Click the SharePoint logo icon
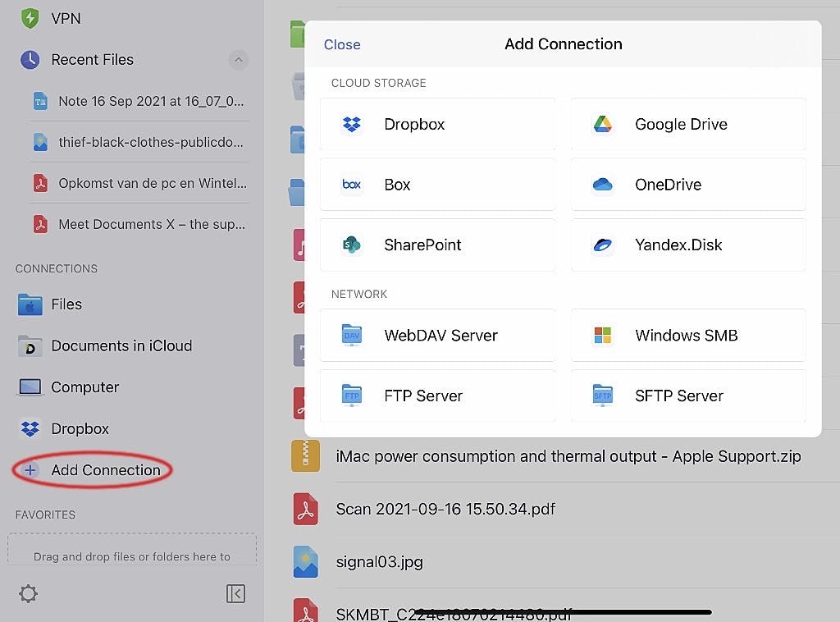 pyautogui.click(x=352, y=245)
